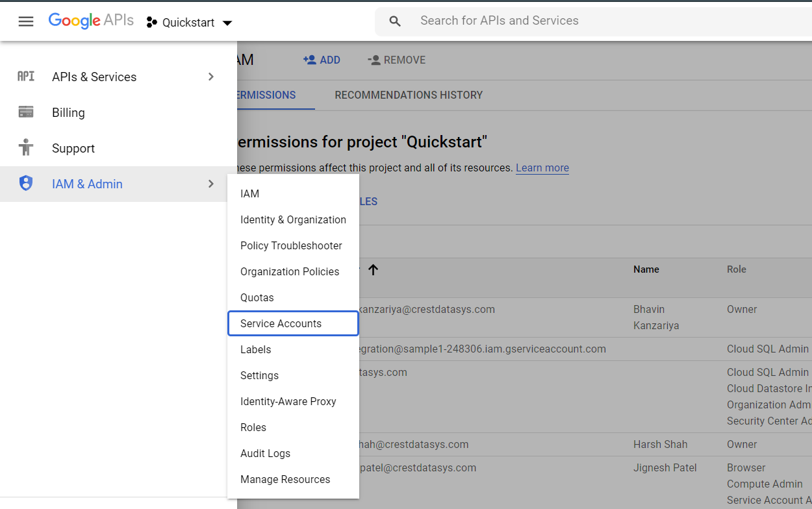Click the IAM & Admin shield icon

[x=26, y=184]
